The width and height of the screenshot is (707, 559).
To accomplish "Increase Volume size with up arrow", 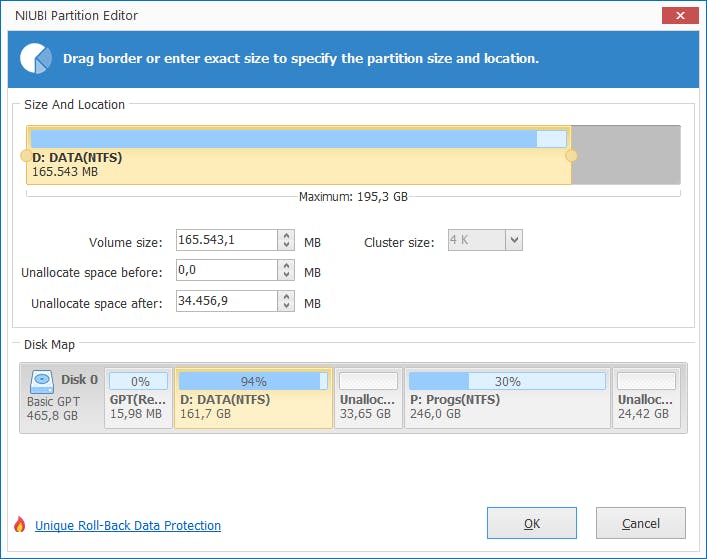I will point(286,235).
